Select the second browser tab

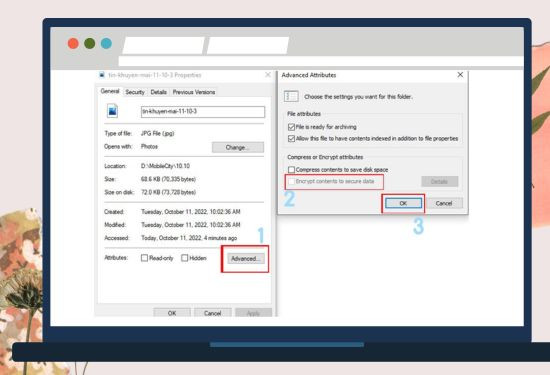(248, 46)
